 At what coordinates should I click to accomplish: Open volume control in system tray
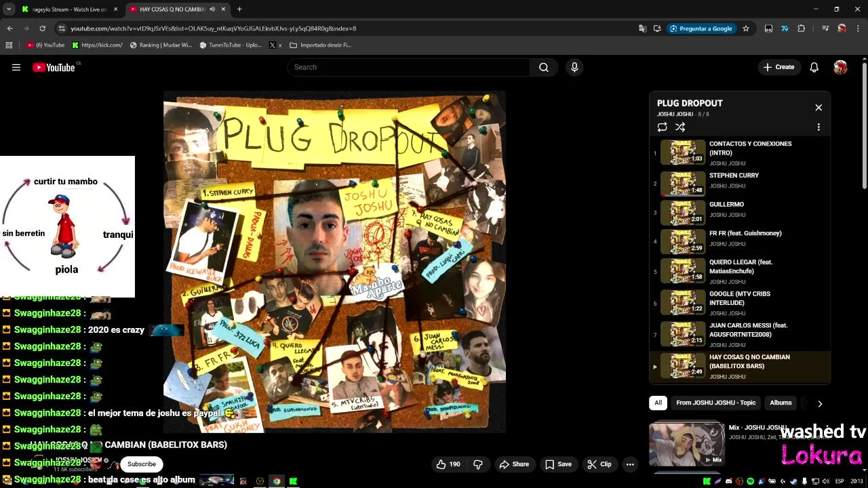point(826,481)
